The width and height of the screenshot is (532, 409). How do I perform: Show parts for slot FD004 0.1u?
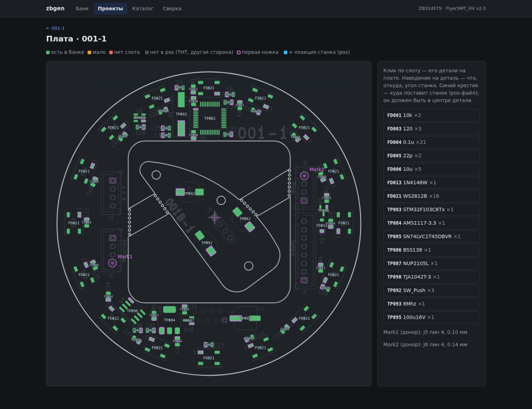click(432, 142)
